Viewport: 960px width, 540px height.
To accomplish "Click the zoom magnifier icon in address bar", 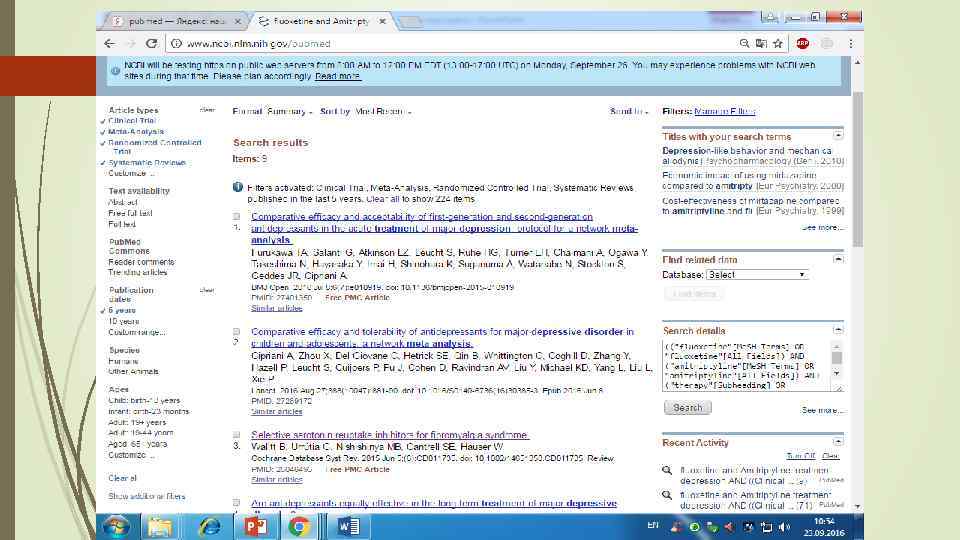I will pyautogui.click(x=744, y=43).
